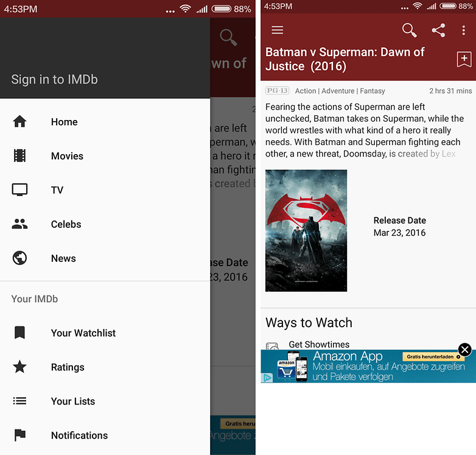Open Movies from the navigation drawer
The image size is (476, 455).
tap(105, 155)
